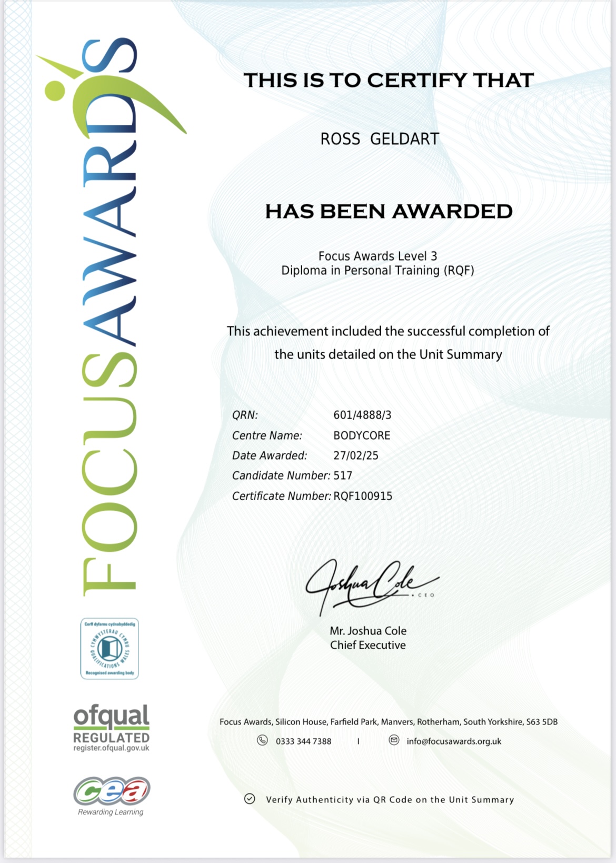
Task: Click the date awarded 27/02/25
Action: tap(356, 455)
